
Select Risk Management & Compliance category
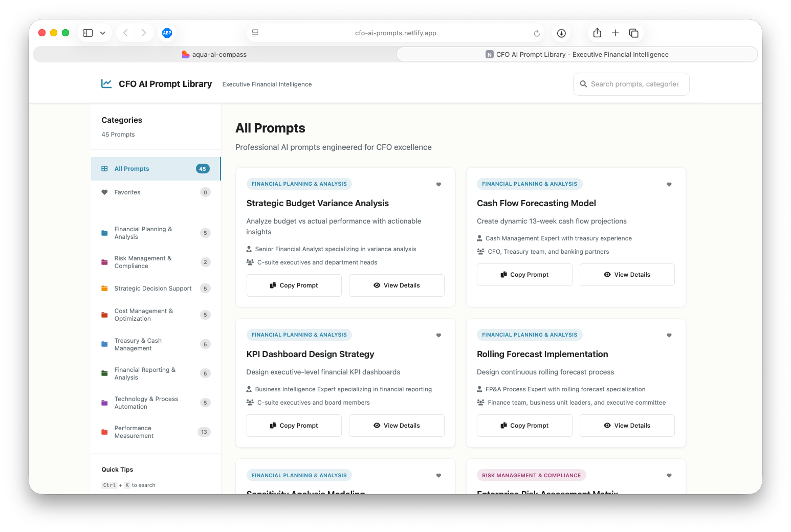tap(156, 262)
